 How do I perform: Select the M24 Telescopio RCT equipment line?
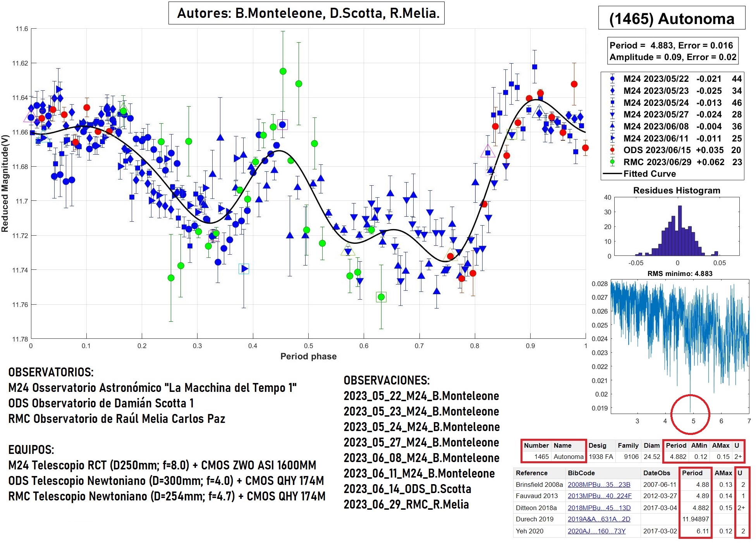(162, 465)
